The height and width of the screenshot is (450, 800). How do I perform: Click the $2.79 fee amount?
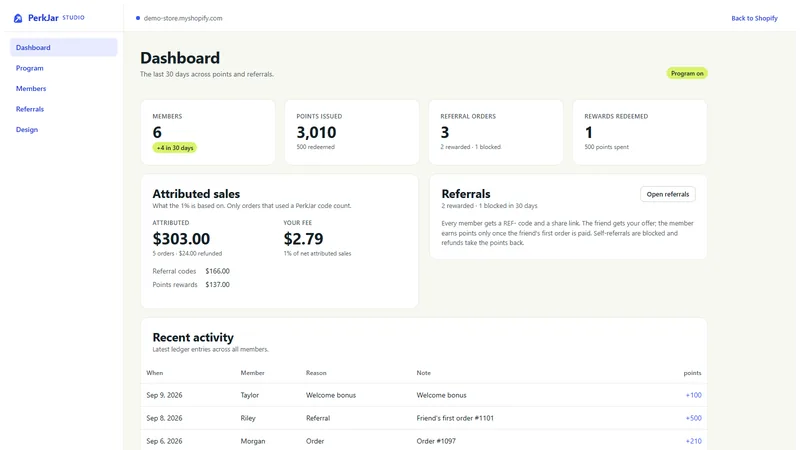tap(303, 239)
